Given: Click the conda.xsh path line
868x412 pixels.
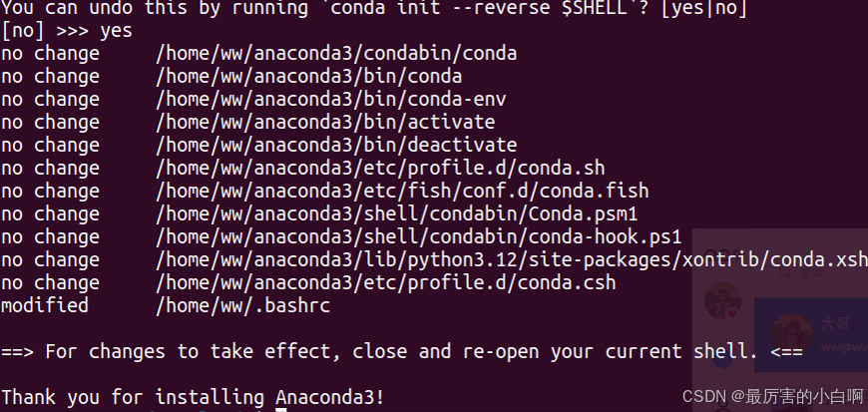Looking at the screenshot, I should [512, 259].
